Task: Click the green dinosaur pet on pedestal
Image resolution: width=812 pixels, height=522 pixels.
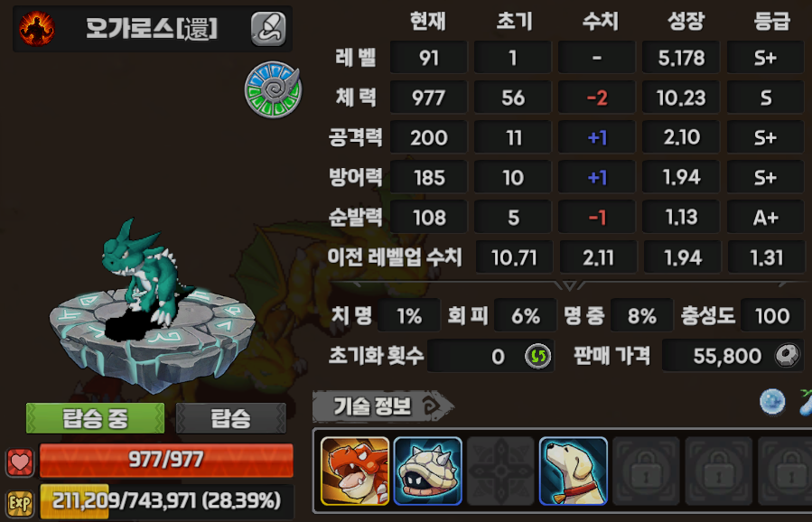Action: (x=143, y=276)
